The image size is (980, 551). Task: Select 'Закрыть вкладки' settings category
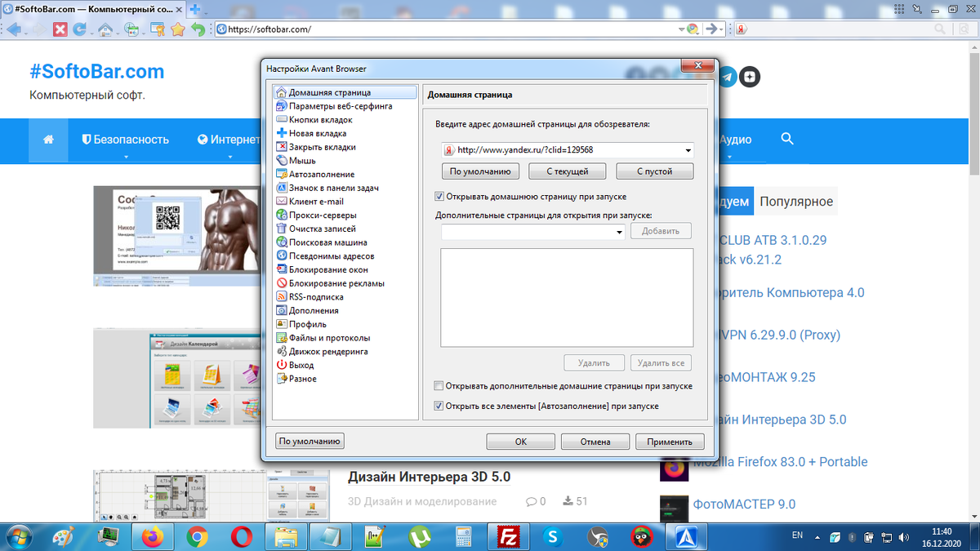tap(322, 147)
